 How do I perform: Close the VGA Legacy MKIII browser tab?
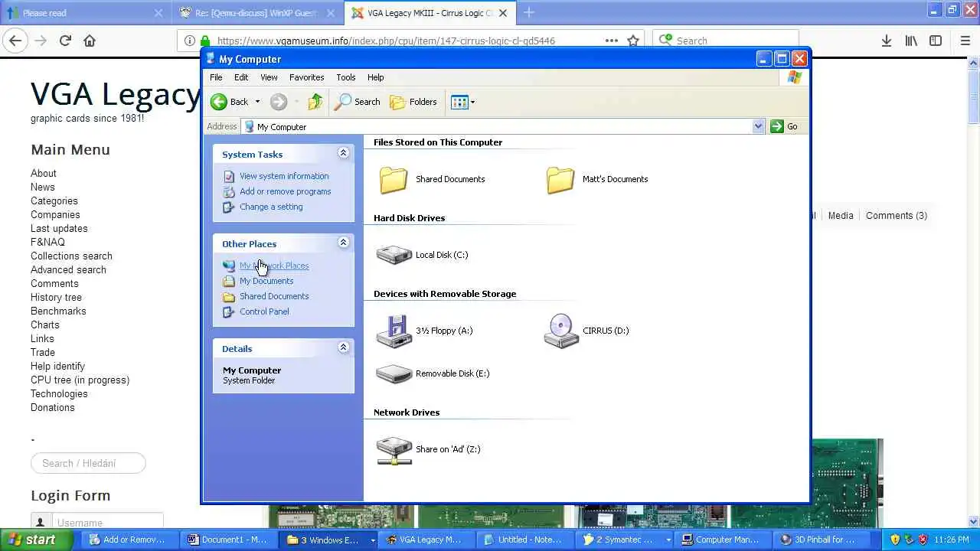click(x=503, y=13)
